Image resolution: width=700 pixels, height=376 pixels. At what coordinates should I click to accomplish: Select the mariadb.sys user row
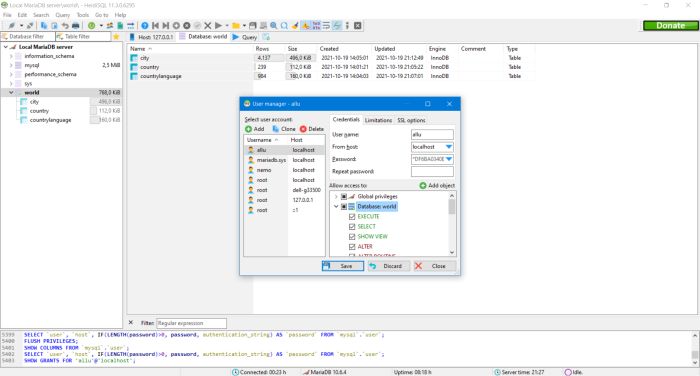pos(284,160)
